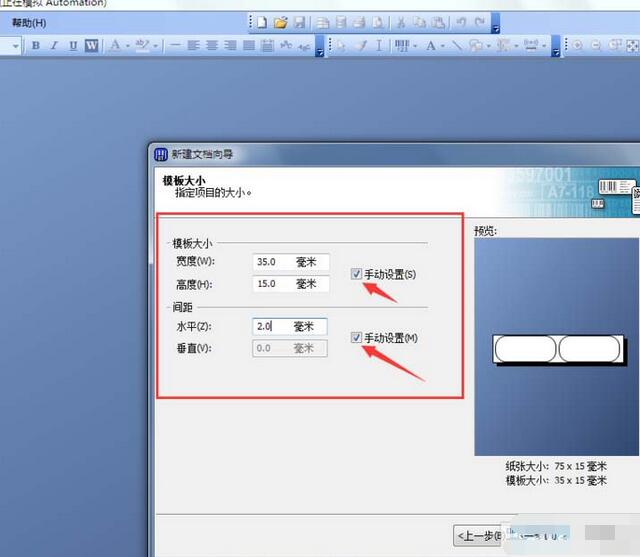The image size is (640, 557).
Task: Click the 高度(H) 15.0 field
Action: 291,284
